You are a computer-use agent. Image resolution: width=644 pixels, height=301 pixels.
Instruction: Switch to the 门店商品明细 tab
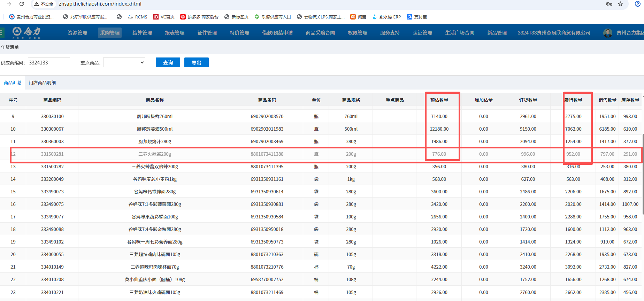pyautogui.click(x=42, y=83)
